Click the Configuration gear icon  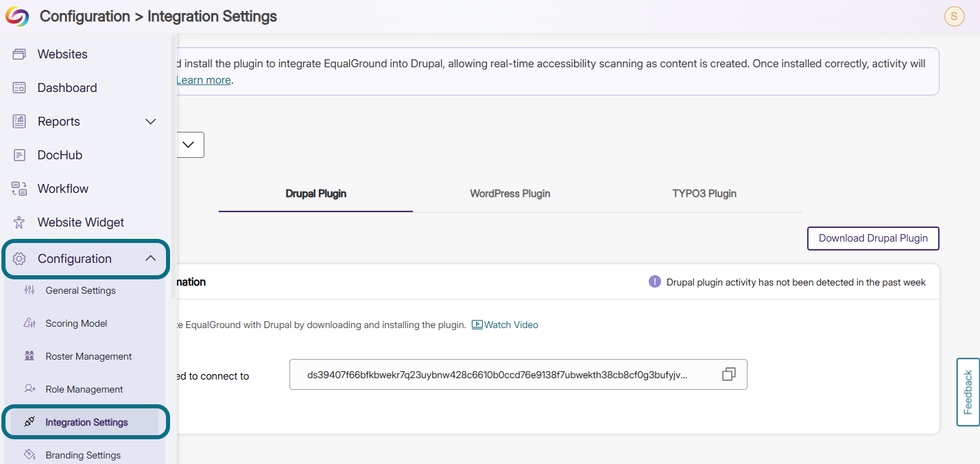[x=19, y=259]
